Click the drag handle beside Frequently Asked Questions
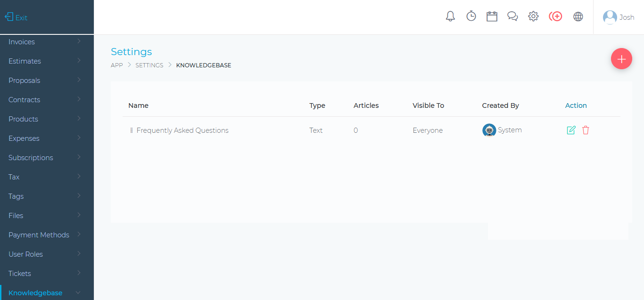The height and width of the screenshot is (300, 644). (132, 130)
